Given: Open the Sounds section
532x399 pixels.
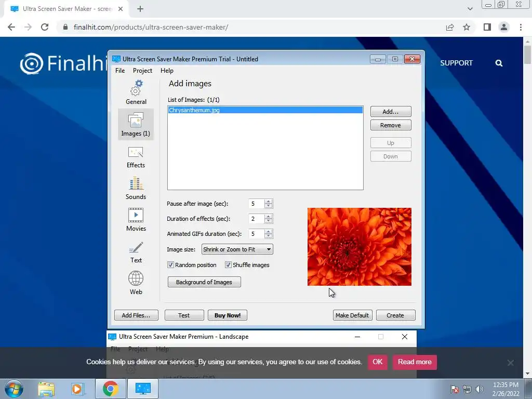Looking at the screenshot, I should pyautogui.click(x=136, y=188).
